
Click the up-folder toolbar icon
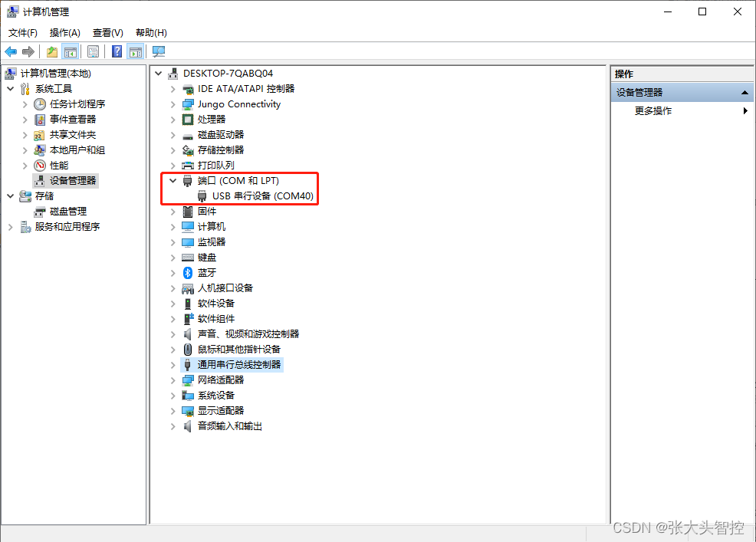pyautogui.click(x=51, y=51)
